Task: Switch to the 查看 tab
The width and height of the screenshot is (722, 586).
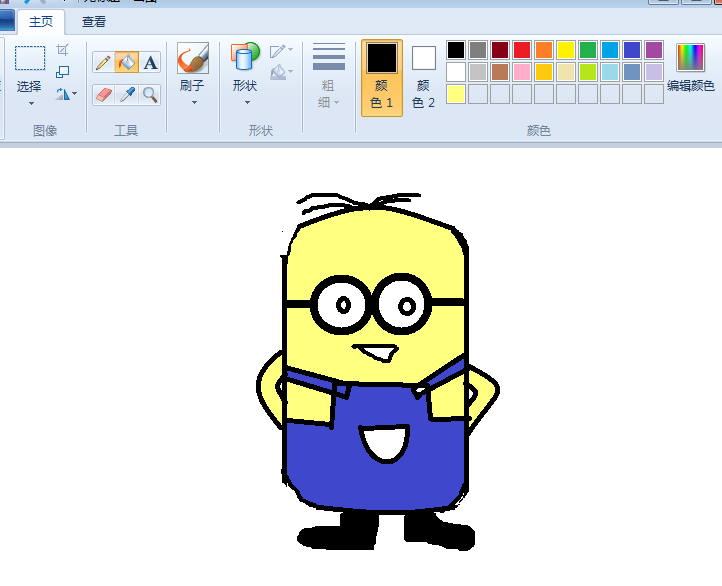Action: point(94,22)
